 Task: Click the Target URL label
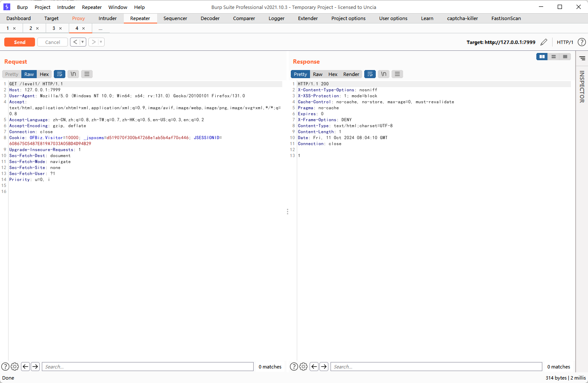501,42
